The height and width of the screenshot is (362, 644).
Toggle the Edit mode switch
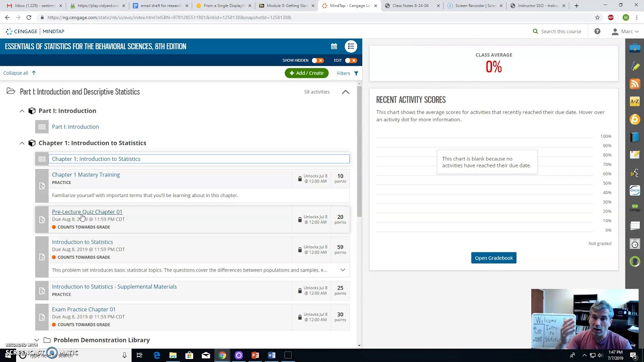351,60
